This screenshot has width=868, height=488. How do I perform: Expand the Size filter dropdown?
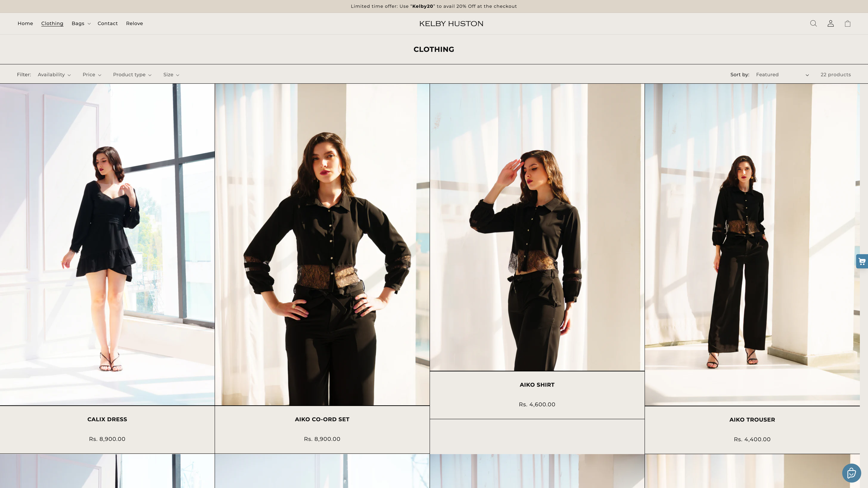tap(171, 75)
